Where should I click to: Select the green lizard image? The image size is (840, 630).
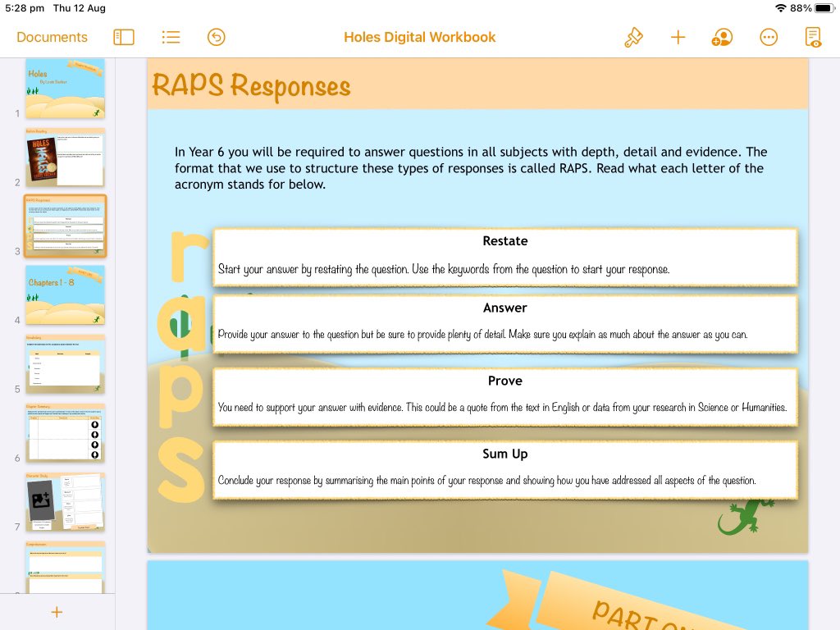(x=745, y=517)
